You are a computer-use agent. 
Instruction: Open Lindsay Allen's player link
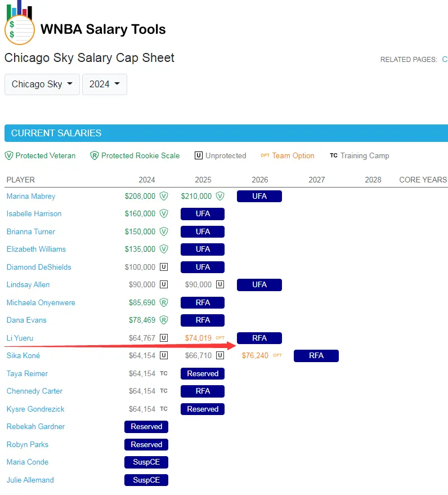28,285
